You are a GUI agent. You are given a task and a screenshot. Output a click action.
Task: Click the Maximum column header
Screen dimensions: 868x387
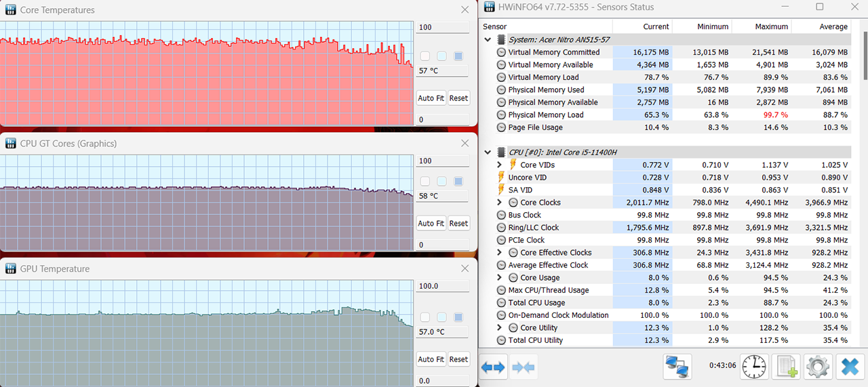tap(772, 26)
